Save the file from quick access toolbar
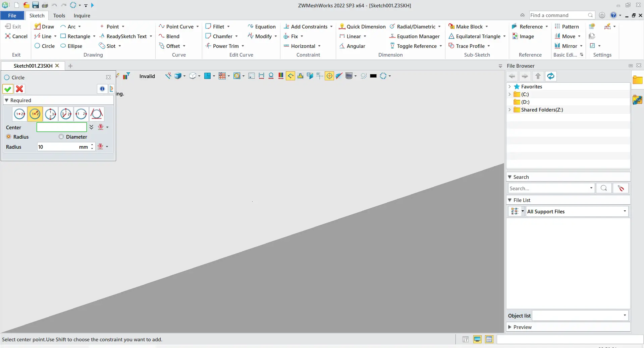Image resolution: width=644 pixels, height=348 pixels. pos(35,5)
